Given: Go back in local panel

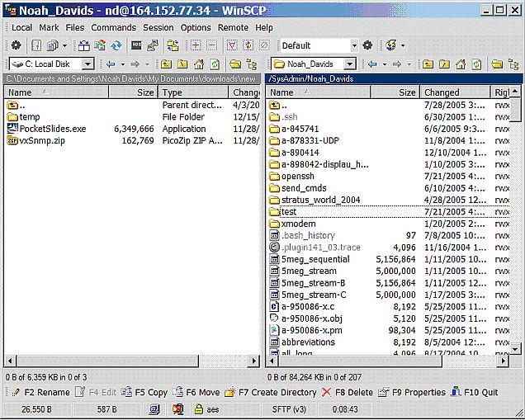Looking at the screenshot, I should 111,64.
